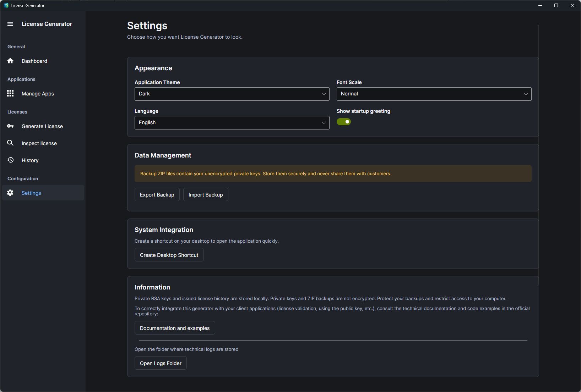The height and width of the screenshot is (392, 581).
Task: Go to Dashboard in the sidebar
Action: pyautogui.click(x=43, y=61)
